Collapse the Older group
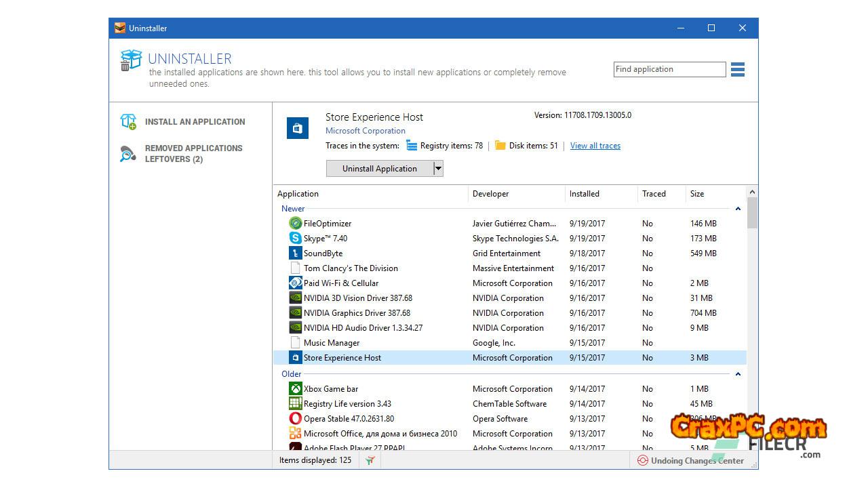868x488 pixels. [738, 374]
